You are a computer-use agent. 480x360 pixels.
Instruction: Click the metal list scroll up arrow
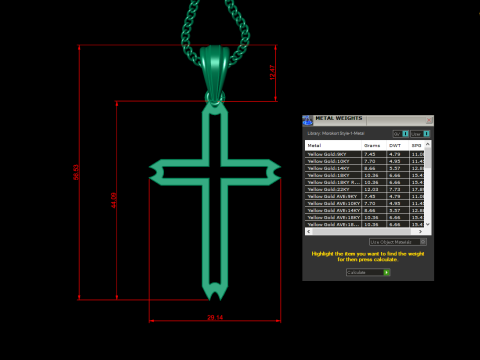click(428, 144)
